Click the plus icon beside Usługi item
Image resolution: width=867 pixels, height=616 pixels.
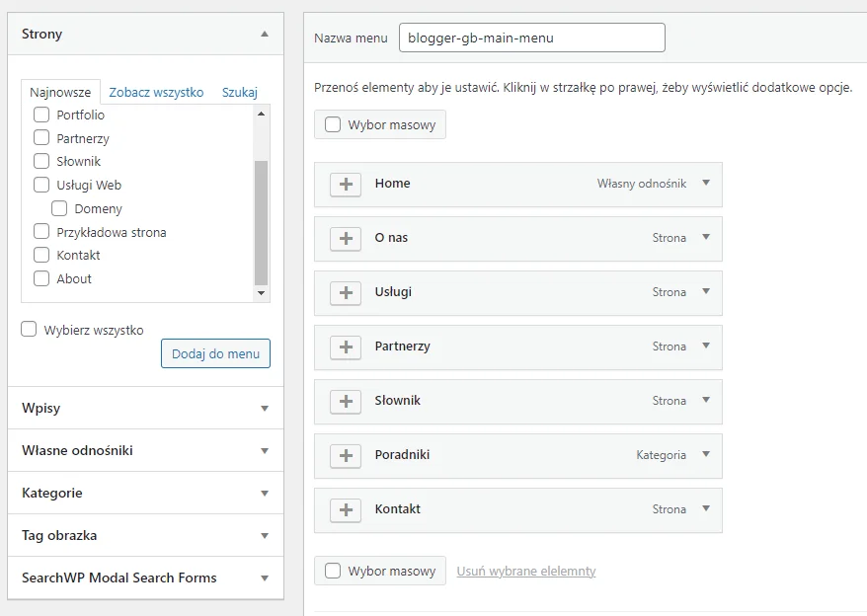pos(346,293)
